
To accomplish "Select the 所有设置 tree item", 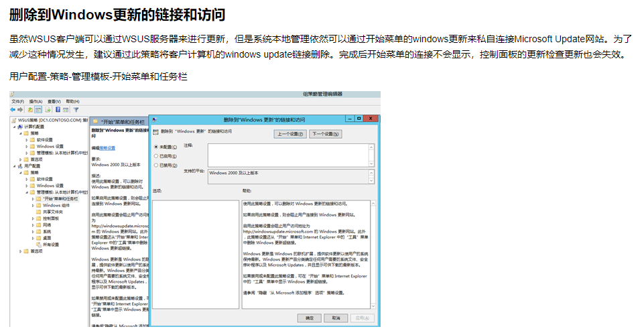I will [x=50, y=245].
